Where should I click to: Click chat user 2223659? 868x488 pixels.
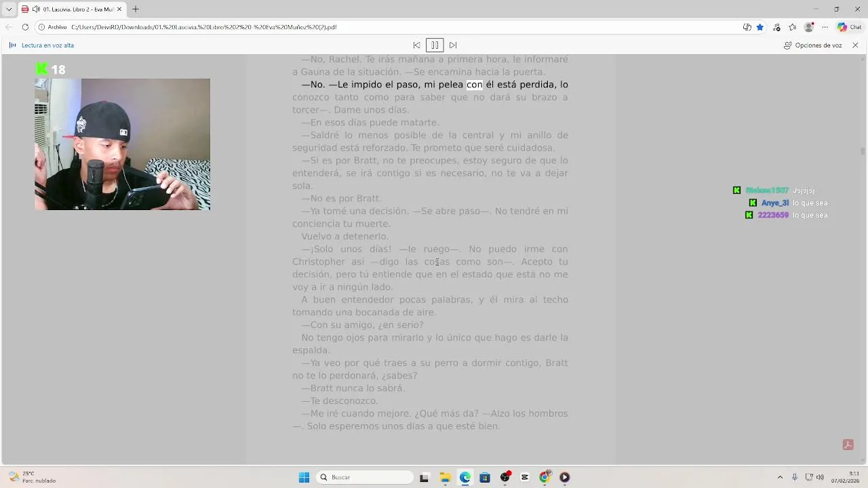pyautogui.click(x=773, y=215)
